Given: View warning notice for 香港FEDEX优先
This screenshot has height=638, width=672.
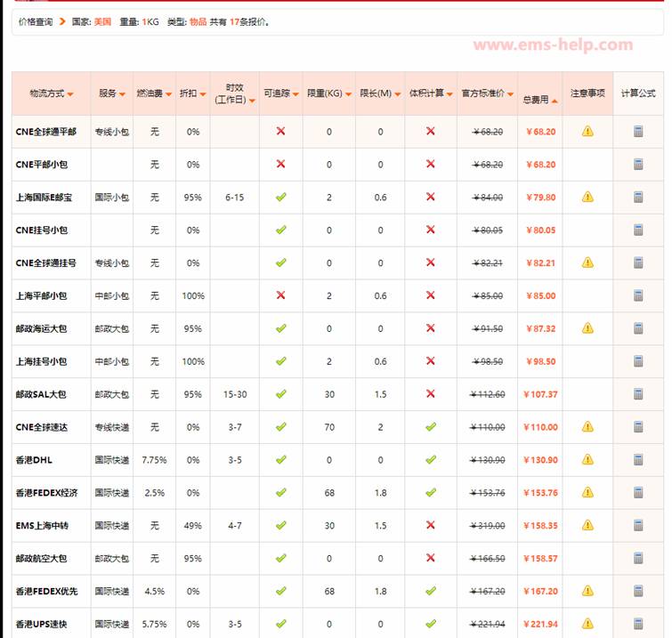Looking at the screenshot, I should click(x=587, y=592).
